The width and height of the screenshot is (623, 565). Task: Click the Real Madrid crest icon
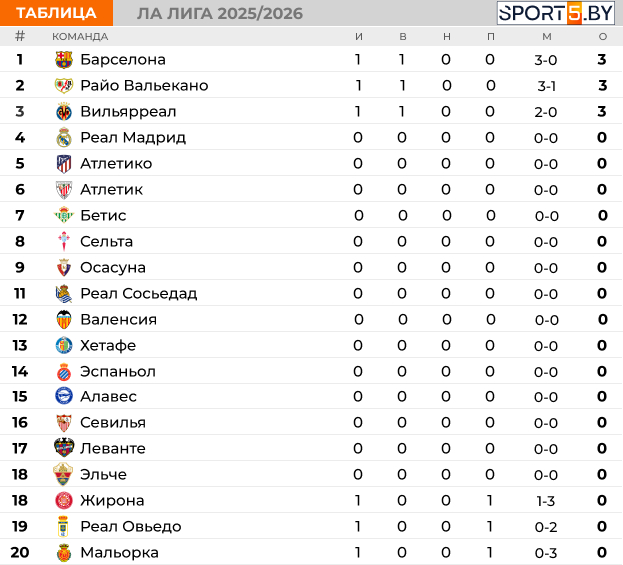(64, 137)
